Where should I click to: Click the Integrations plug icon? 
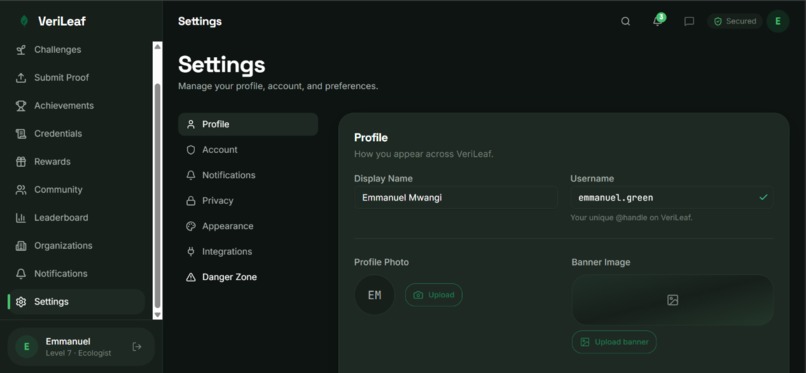tap(191, 252)
